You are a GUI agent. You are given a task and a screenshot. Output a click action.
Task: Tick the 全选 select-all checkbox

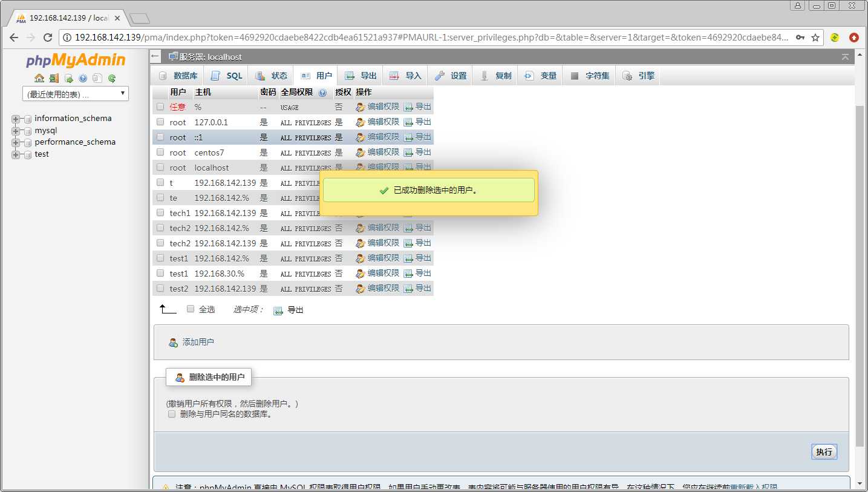[191, 309]
